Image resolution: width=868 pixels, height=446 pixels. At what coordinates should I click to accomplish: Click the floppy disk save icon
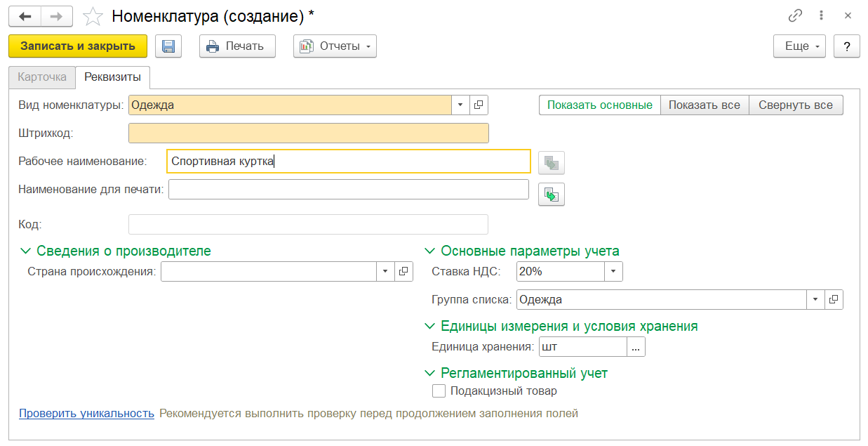(168, 46)
